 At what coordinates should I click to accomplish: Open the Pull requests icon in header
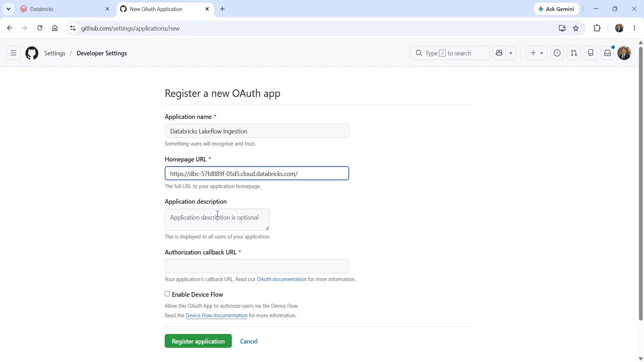click(x=574, y=53)
